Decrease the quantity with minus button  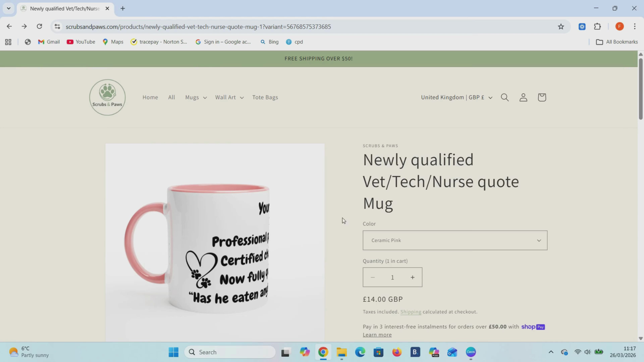click(x=372, y=277)
